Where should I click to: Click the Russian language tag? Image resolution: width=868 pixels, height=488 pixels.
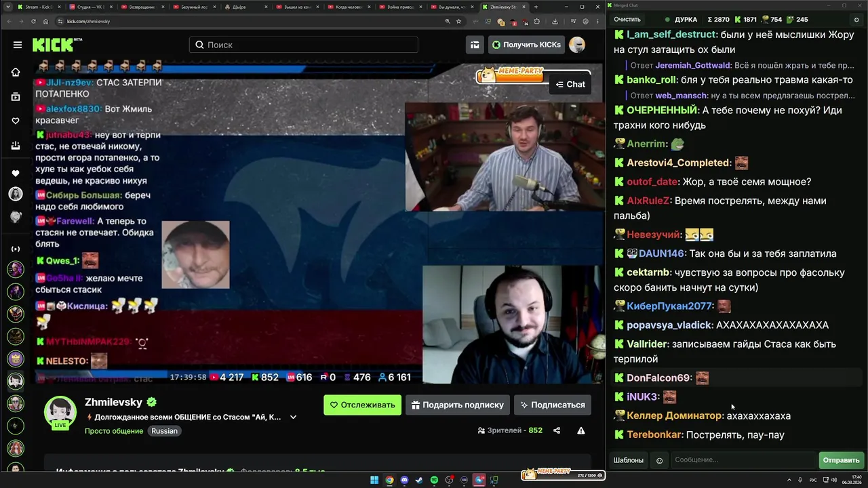(164, 431)
